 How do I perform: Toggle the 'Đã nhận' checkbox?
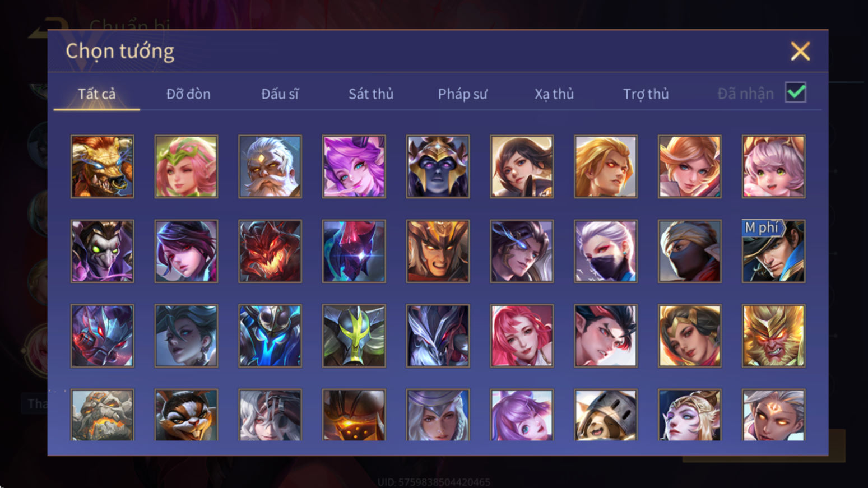coord(795,92)
